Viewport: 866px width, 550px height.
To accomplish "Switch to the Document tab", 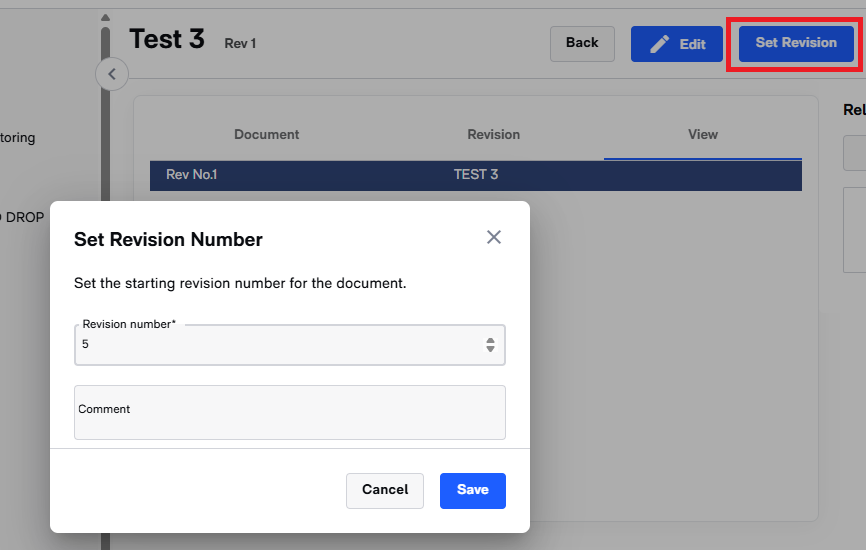I will (266, 135).
